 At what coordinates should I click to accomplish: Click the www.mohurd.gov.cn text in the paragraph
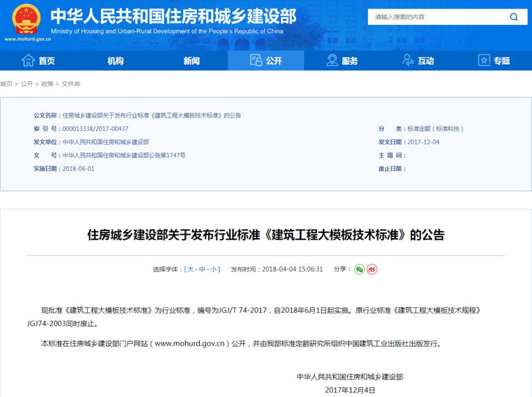point(190,344)
